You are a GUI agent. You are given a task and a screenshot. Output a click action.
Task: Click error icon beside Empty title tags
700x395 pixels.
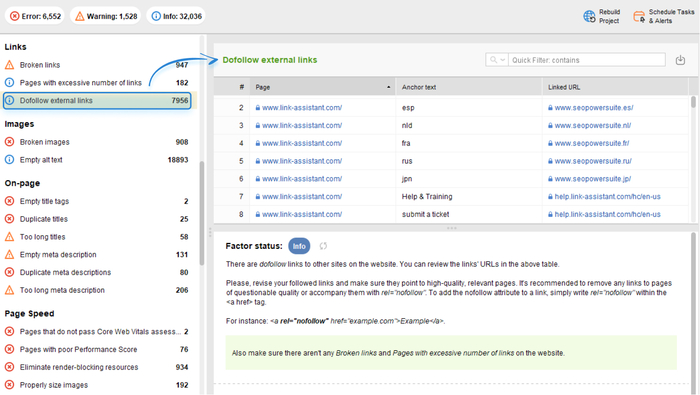click(9, 201)
